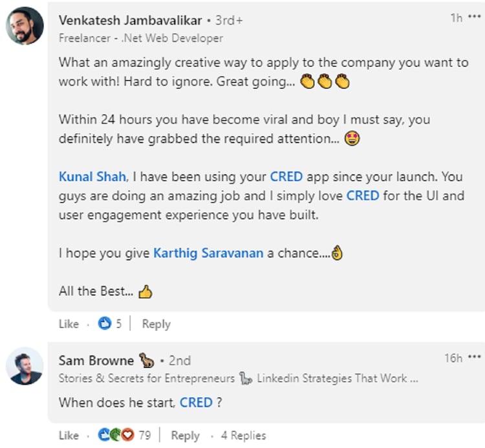
Task: Open the three-dot menu on Venkatesh's comment
Action: [475, 17]
